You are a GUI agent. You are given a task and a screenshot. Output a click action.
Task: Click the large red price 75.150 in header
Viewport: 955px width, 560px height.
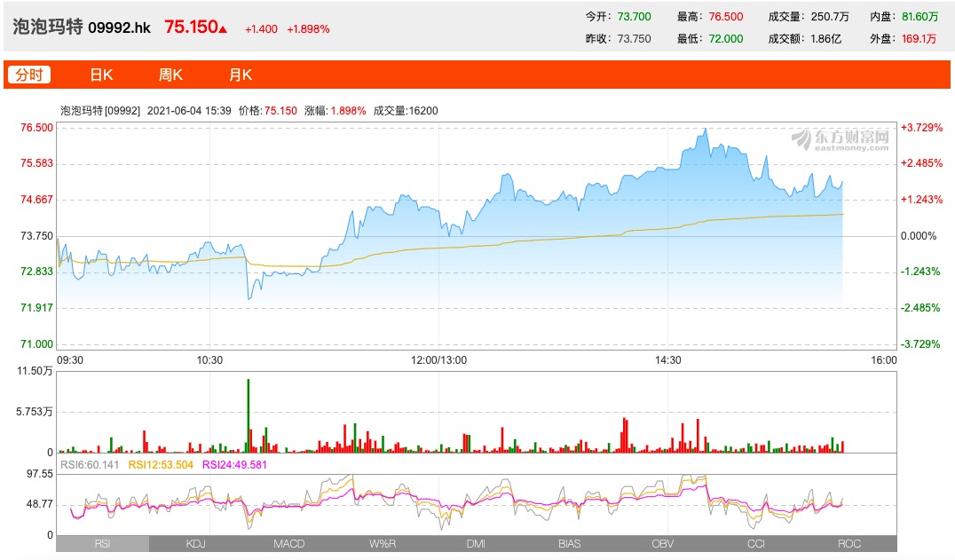click(191, 27)
